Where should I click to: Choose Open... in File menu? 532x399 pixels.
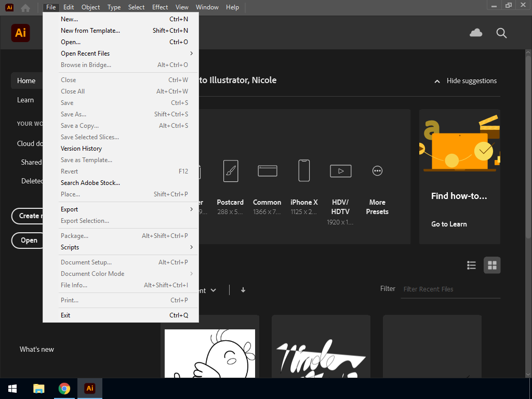pyautogui.click(x=121, y=42)
